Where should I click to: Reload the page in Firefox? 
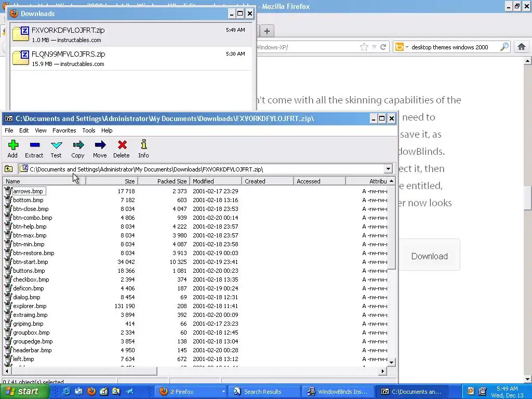pos(383,47)
